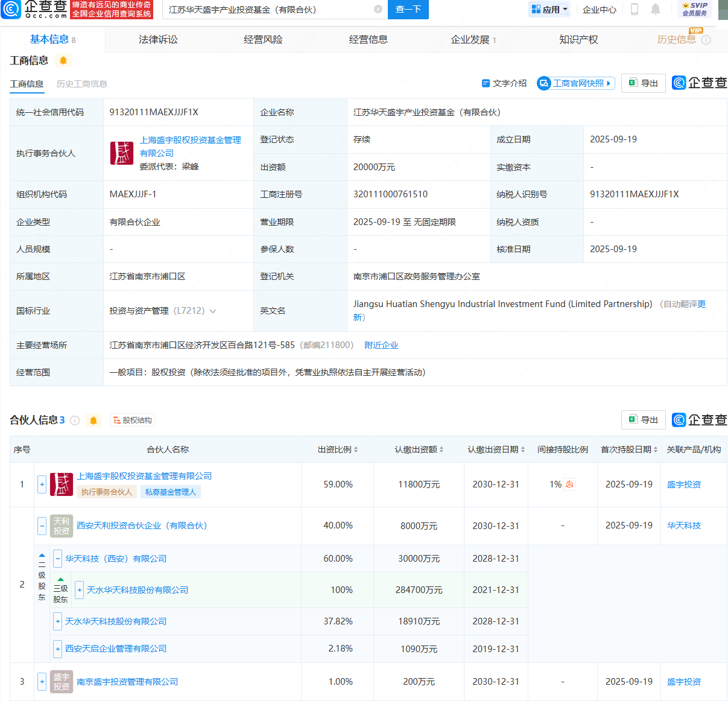Open the SVIP 会员服务 badge
The width and height of the screenshot is (728, 701).
pyautogui.click(x=695, y=9)
